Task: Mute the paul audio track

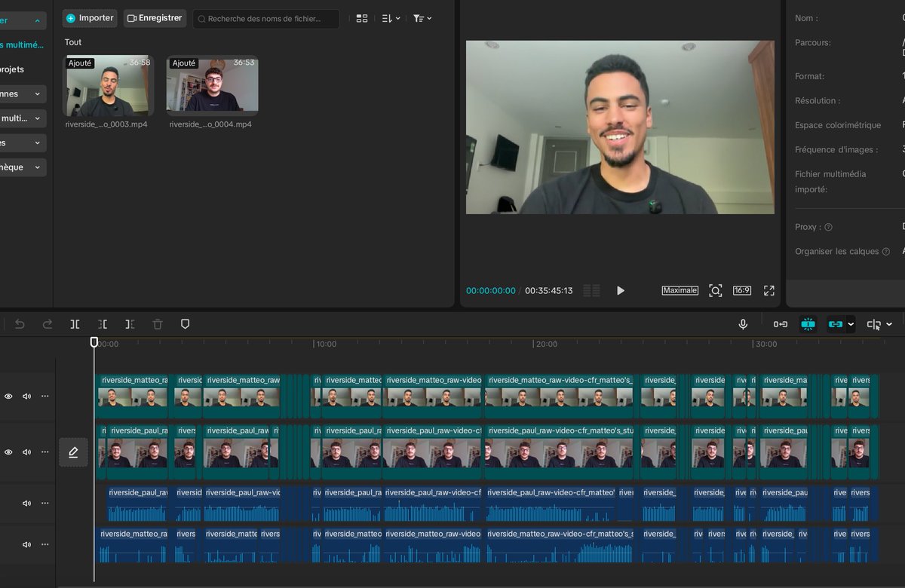Action: click(x=26, y=503)
